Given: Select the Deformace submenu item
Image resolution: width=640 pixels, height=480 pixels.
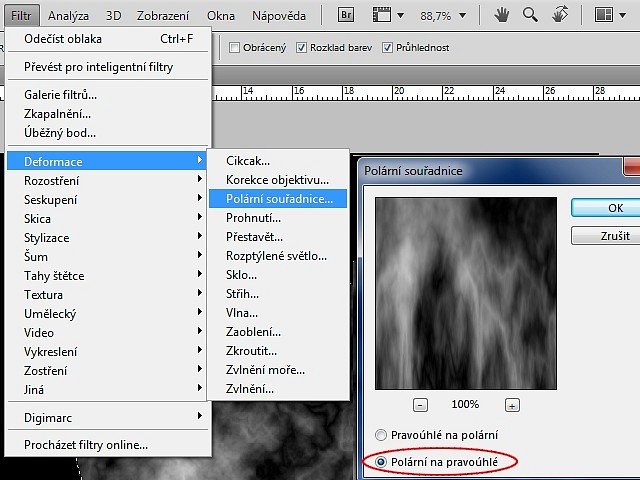Looking at the screenshot, I should [109, 161].
